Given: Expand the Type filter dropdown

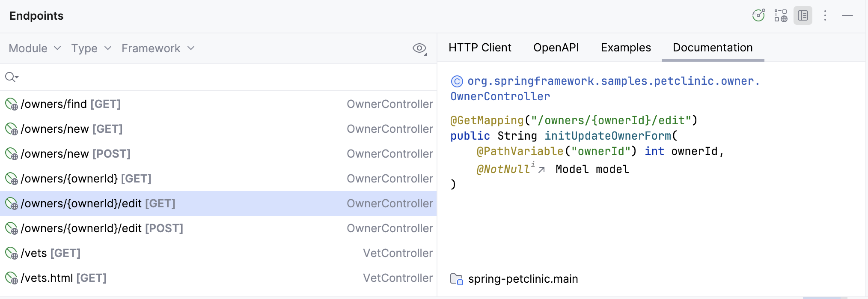Looking at the screenshot, I should (x=91, y=48).
